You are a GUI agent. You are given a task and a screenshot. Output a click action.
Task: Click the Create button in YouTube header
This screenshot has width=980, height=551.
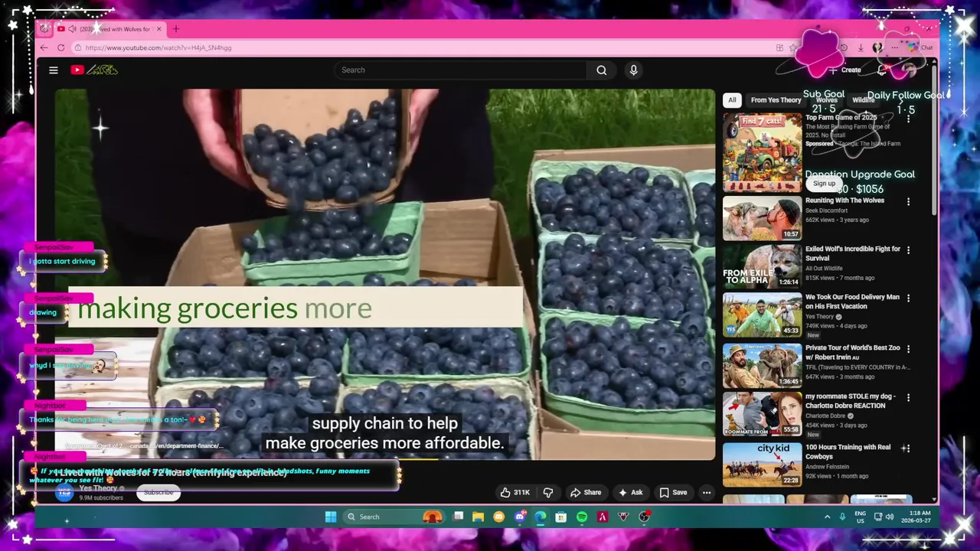coord(845,70)
